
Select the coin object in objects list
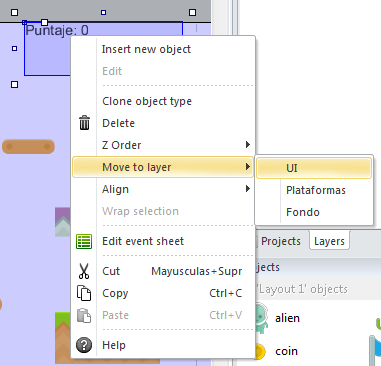click(287, 351)
